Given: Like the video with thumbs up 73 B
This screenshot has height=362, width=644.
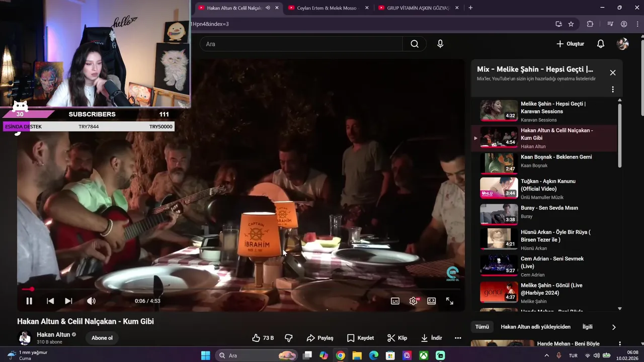Looking at the screenshot, I should click(263, 338).
